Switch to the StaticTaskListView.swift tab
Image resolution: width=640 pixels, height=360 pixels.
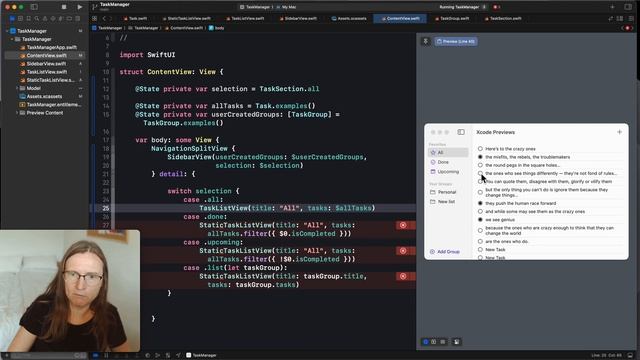[187, 18]
